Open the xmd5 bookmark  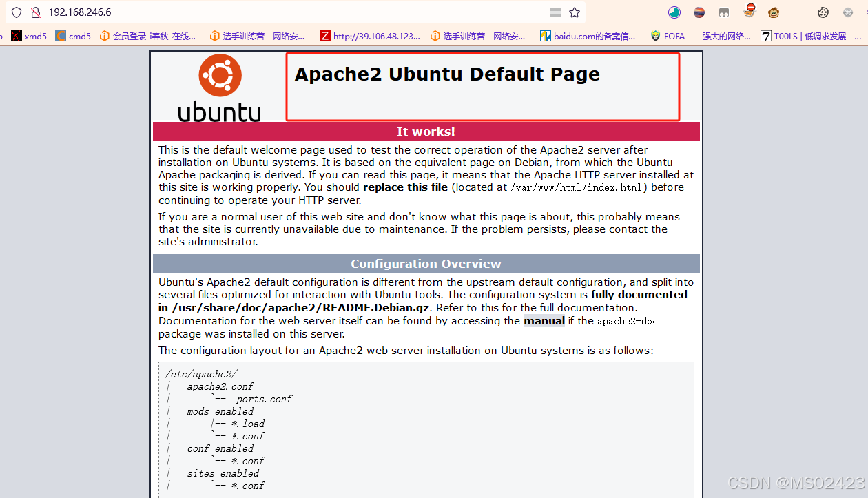click(x=29, y=36)
